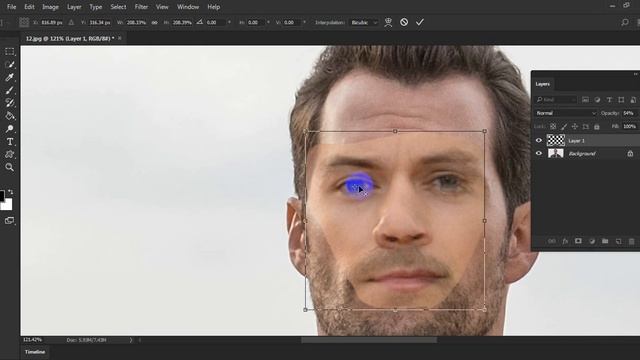Screen dimensions: 640x360
Task: Toggle lock transparent pixels
Action: pyautogui.click(x=553, y=127)
